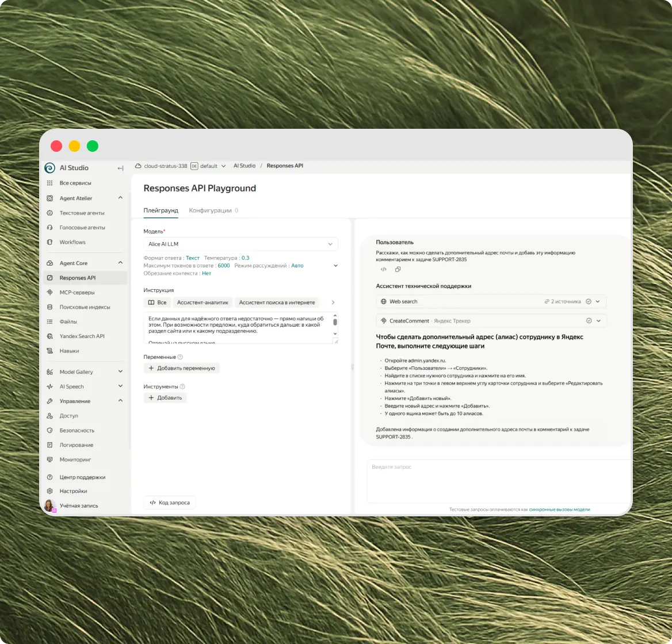Click the help icon next to Инструменты
Viewport: 672px width, 644px height.
(x=182, y=386)
